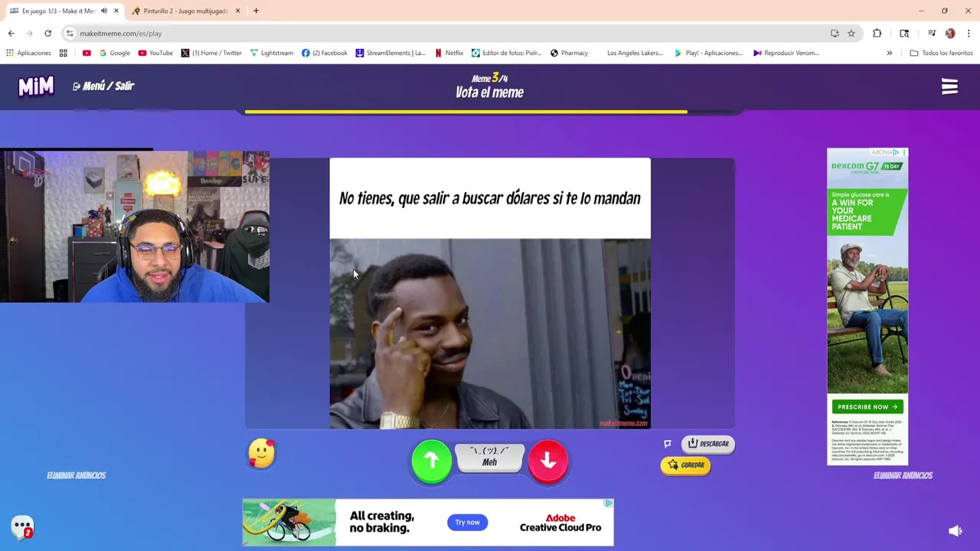Open the hamburger menu
The height and width of the screenshot is (551, 980).
coord(949,86)
